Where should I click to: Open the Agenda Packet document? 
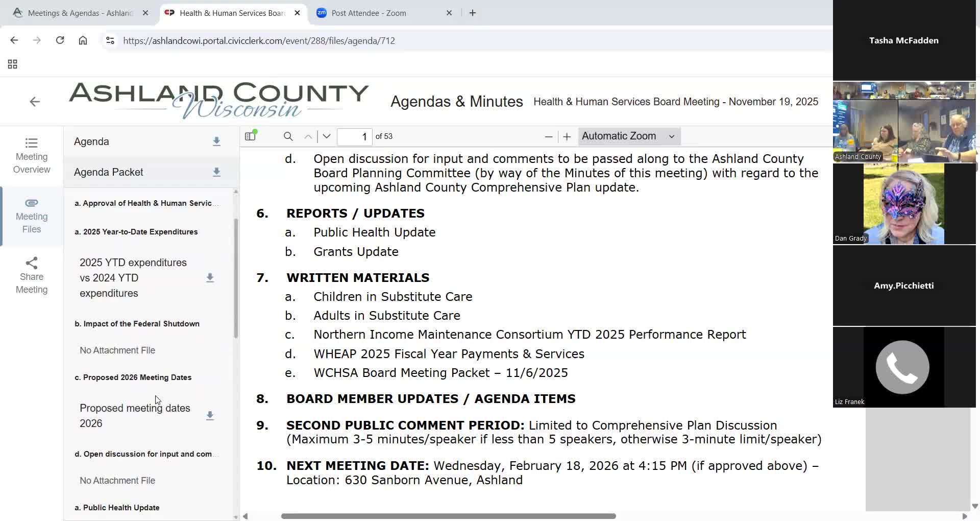click(109, 172)
